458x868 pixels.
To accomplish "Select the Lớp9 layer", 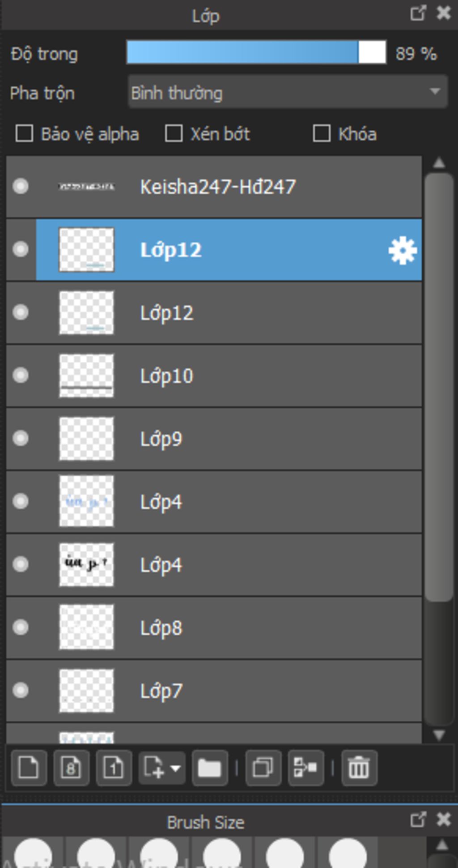I will pyautogui.click(x=214, y=439).
